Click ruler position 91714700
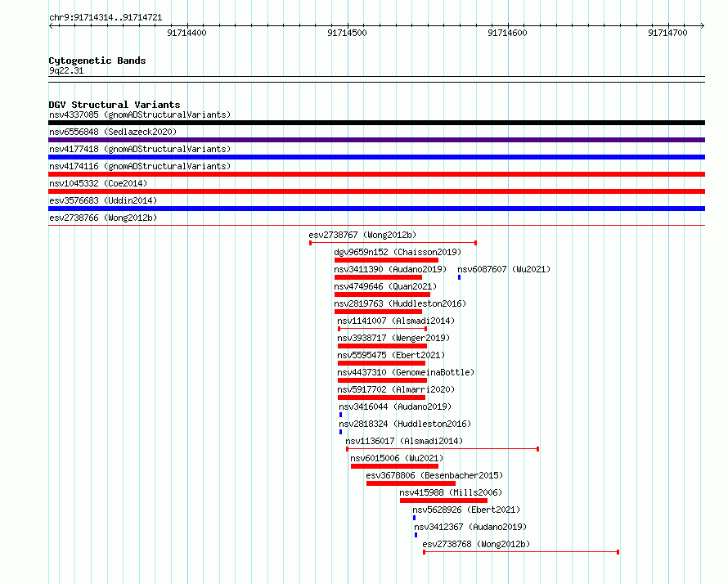The image size is (728, 584). tap(667, 33)
